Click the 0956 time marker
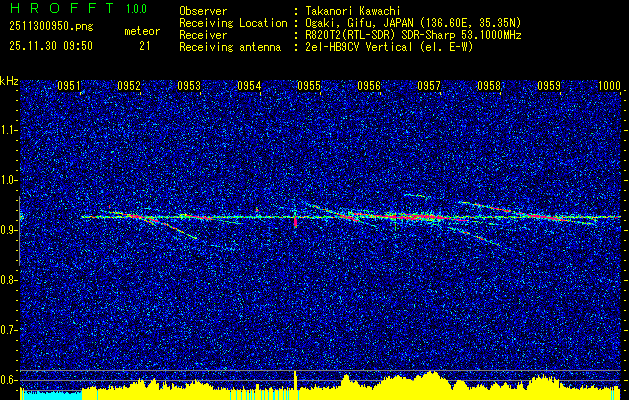The width and height of the screenshot is (629, 400). point(369,85)
